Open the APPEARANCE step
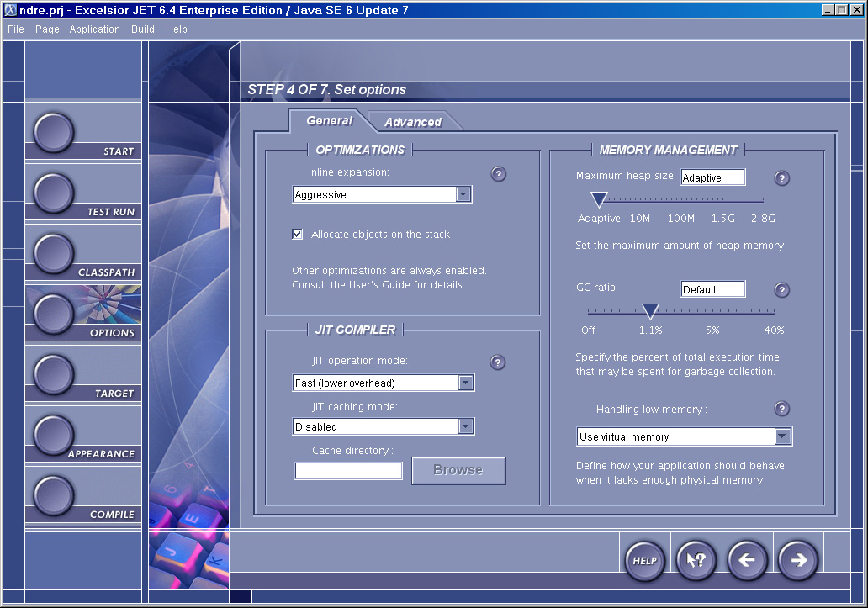 click(54, 436)
